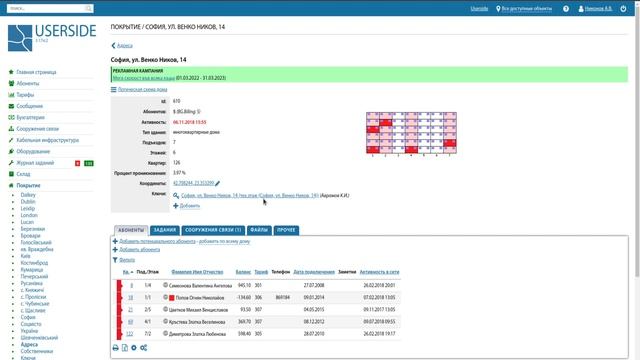Image resolution: width=640 pixels, height=360 pixels.
Task: Open the key link for Венко Ников 14
Action: tap(250, 196)
